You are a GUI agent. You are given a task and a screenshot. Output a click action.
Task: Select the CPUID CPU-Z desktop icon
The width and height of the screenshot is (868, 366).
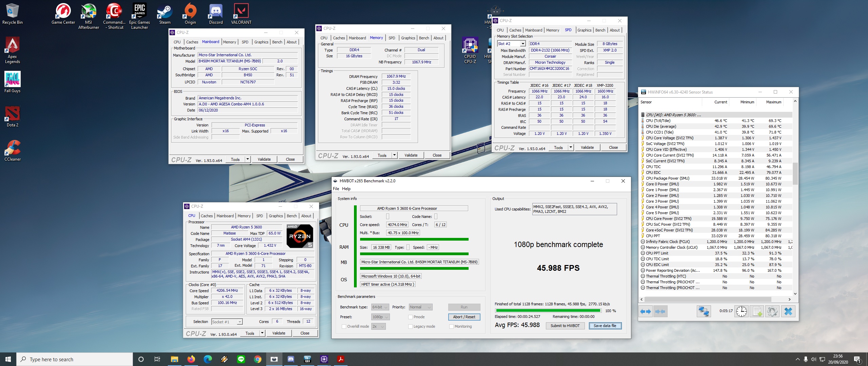pyautogui.click(x=470, y=50)
